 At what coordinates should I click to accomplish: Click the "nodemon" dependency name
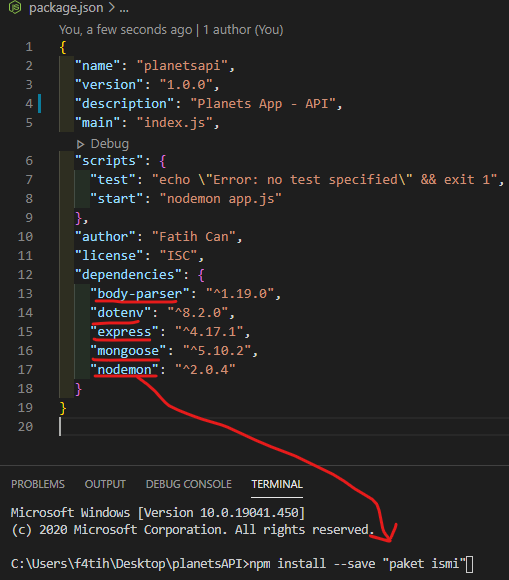(124, 370)
